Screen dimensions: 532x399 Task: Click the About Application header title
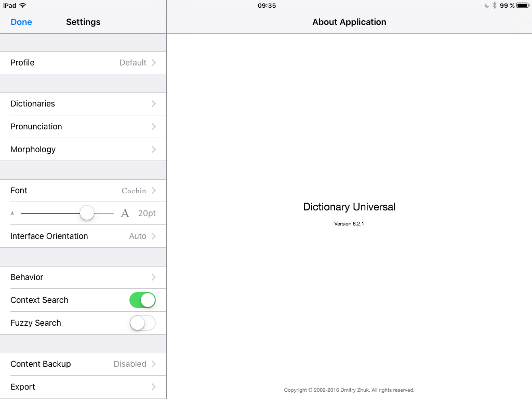(x=349, y=22)
